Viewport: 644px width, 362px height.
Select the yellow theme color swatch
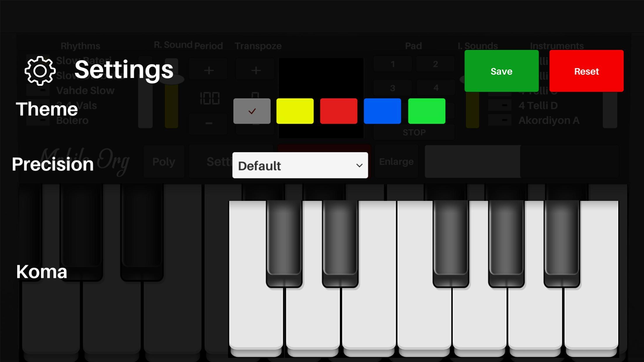295,111
